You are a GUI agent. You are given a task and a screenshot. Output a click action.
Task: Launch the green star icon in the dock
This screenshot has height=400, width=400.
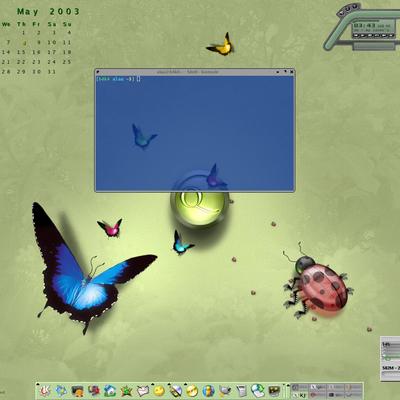tap(126, 391)
